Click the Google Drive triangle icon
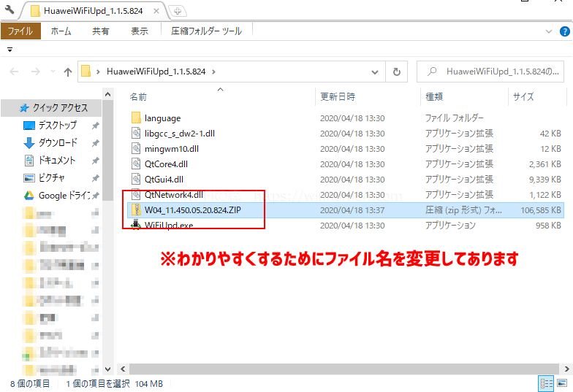 tap(29, 196)
